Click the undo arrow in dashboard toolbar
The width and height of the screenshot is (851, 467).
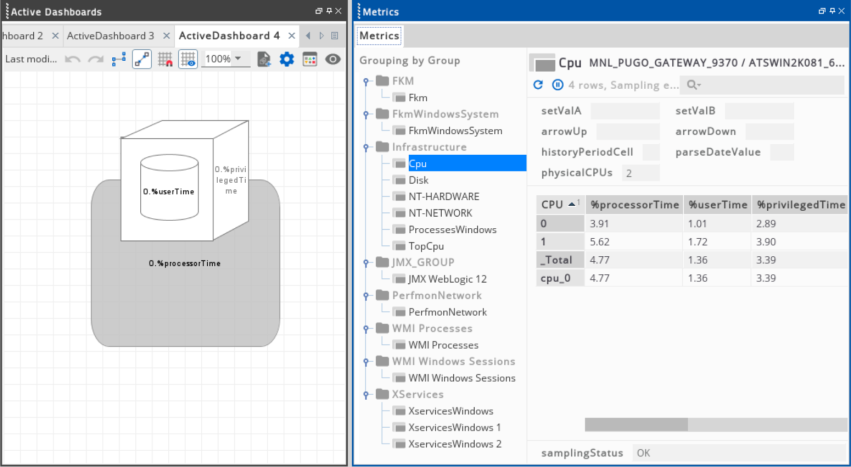(73, 59)
